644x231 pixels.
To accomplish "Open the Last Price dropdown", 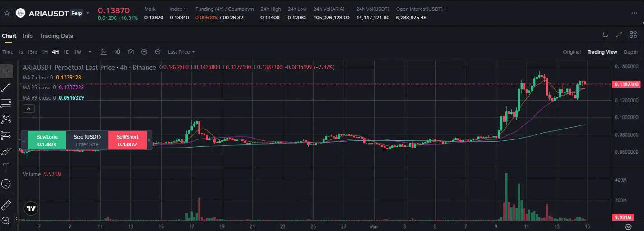I will click(181, 52).
